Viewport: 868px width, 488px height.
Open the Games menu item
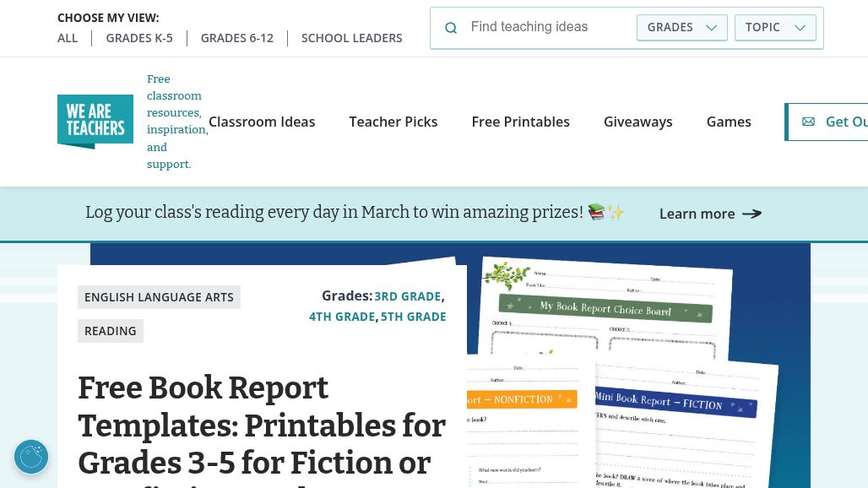(x=729, y=122)
